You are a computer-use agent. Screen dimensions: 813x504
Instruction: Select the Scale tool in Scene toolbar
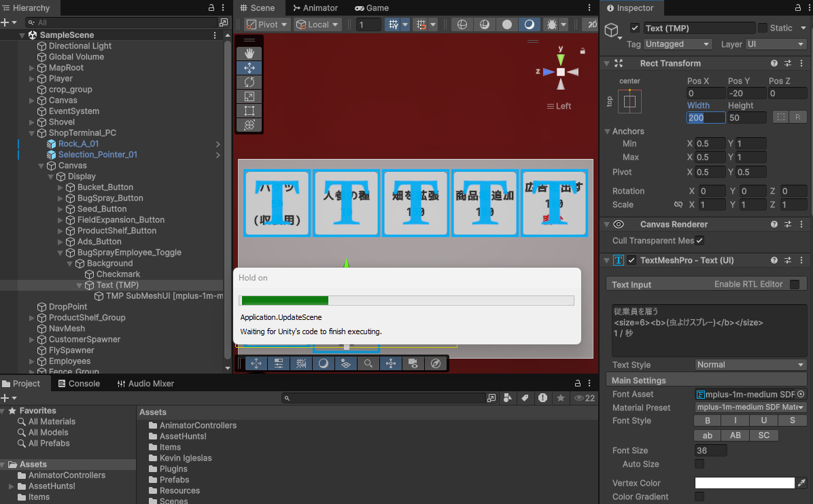click(x=249, y=96)
